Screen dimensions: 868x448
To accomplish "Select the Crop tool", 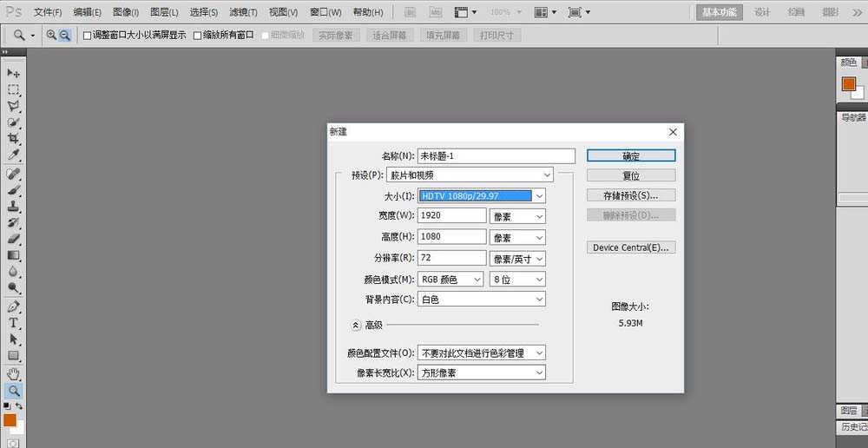I will (x=13, y=138).
